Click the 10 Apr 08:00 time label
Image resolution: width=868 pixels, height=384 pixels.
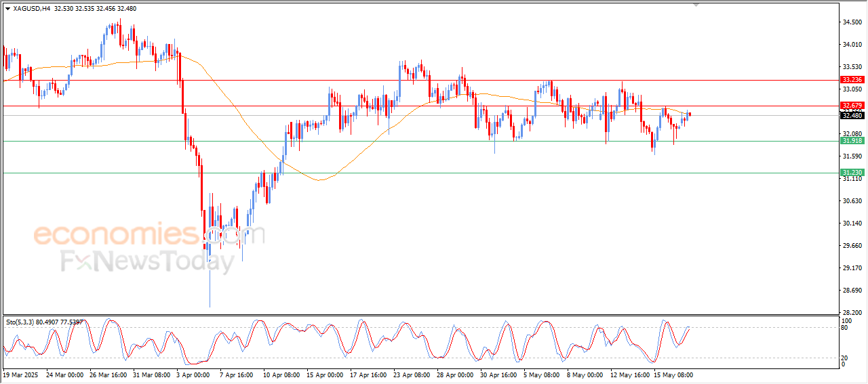[281, 375]
